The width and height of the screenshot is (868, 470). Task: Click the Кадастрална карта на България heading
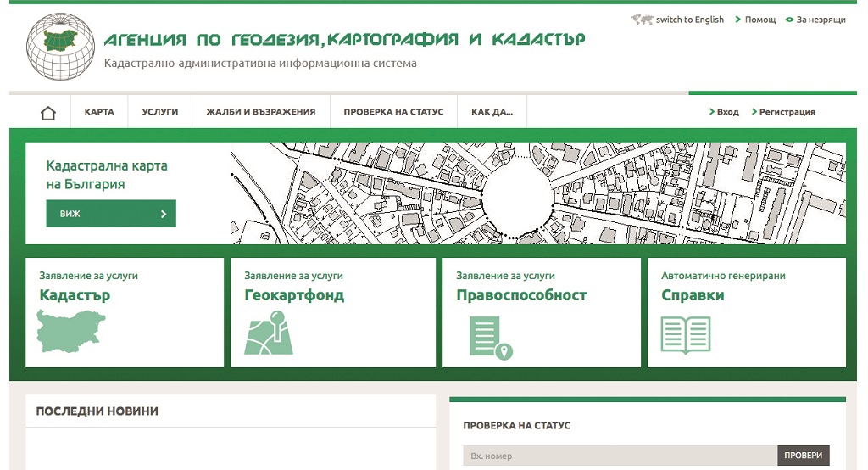107,175
